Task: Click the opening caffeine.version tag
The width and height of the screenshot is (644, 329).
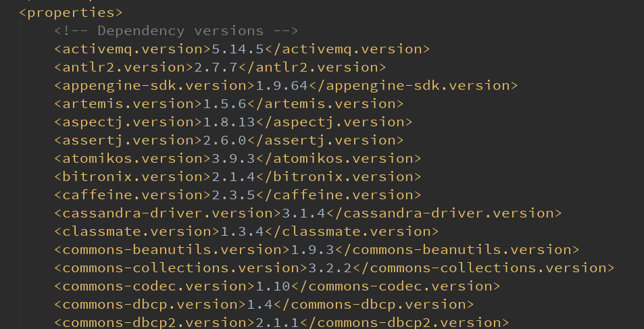Action: [133, 195]
